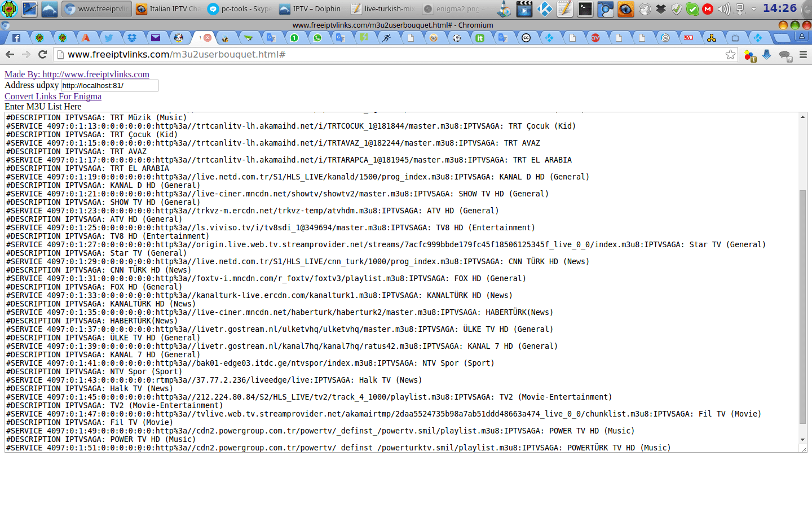Click the 'TRT AVAZ' description line
The image size is (812, 508).
pyautogui.click(x=76, y=151)
